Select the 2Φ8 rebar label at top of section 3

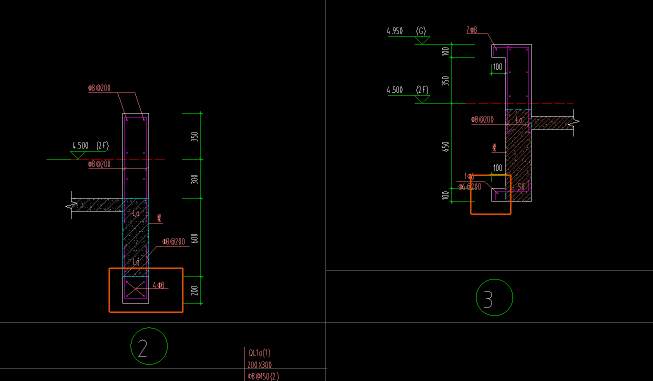click(472, 30)
